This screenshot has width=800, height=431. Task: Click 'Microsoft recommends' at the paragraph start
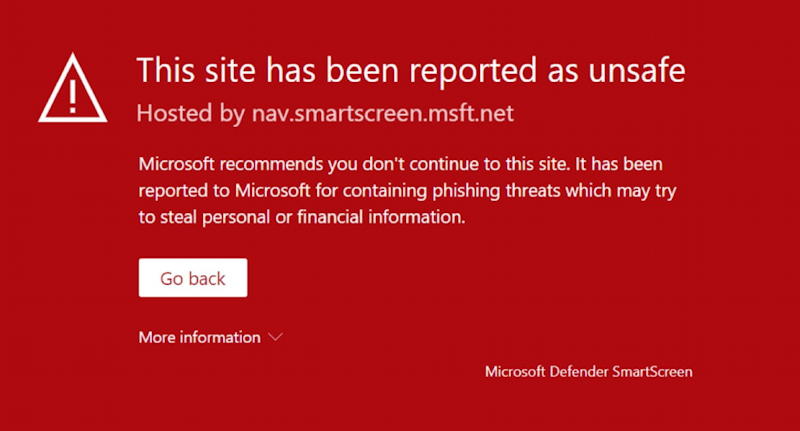tap(231, 164)
